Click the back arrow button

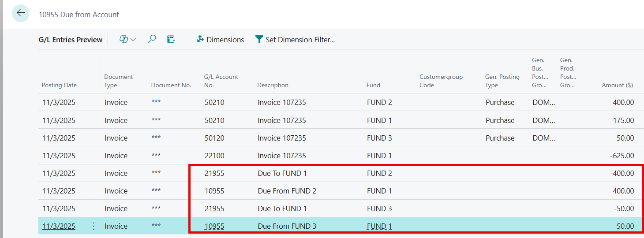click(x=21, y=13)
